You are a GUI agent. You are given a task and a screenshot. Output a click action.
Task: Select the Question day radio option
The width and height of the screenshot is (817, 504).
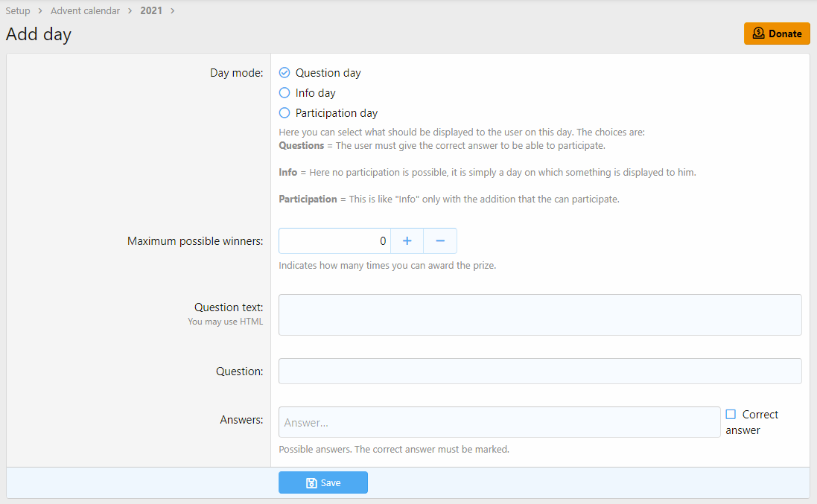284,73
